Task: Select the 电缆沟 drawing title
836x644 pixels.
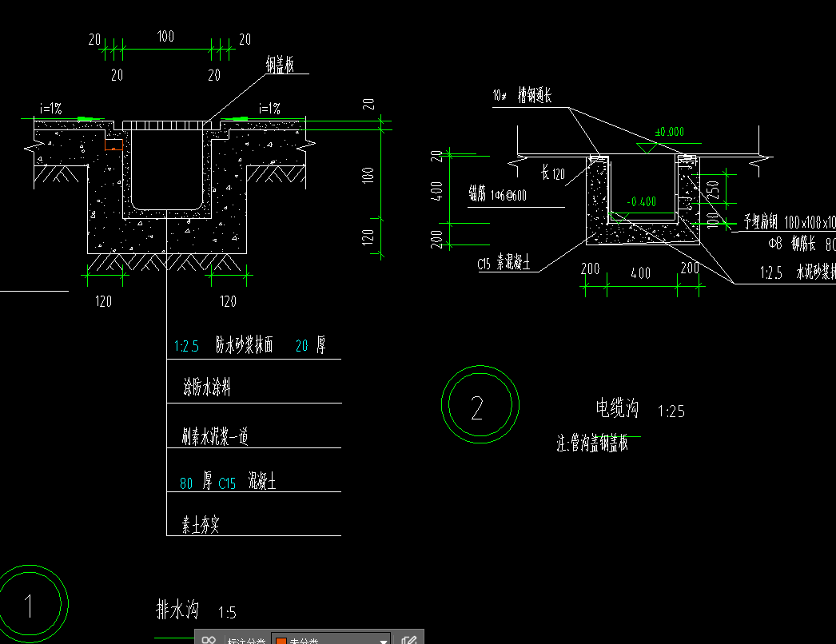Action: click(x=617, y=407)
